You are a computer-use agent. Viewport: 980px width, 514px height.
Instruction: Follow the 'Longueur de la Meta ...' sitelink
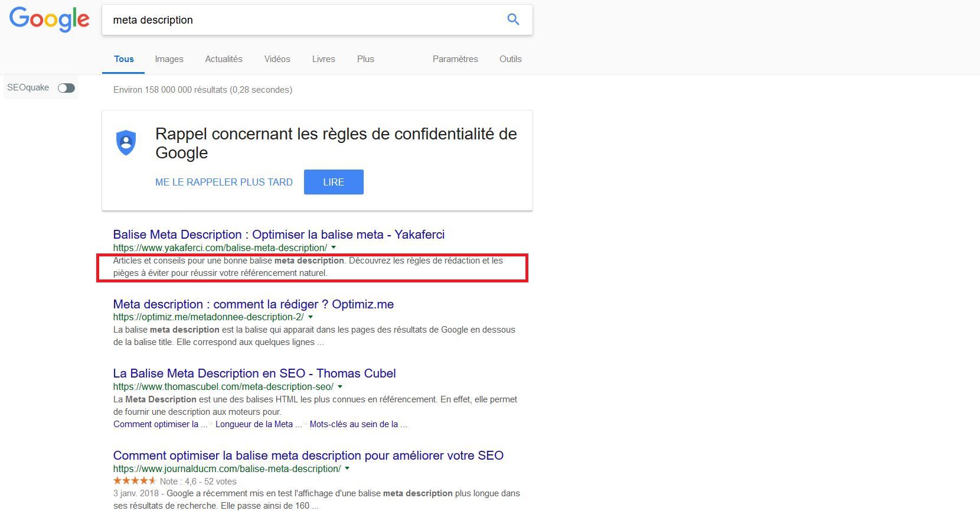click(x=259, y=424)
